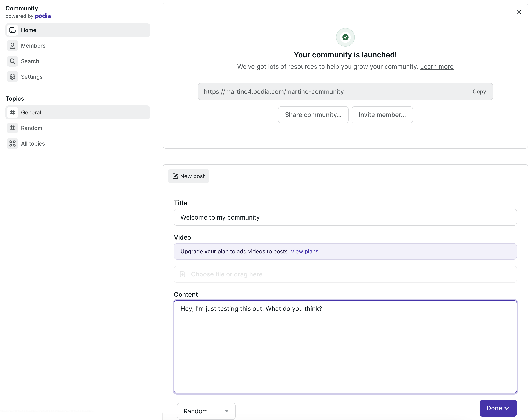Dismiss the launch banner with the X
Screen dimensions: 531x420
pyautogui.click(x=520, y=12)
